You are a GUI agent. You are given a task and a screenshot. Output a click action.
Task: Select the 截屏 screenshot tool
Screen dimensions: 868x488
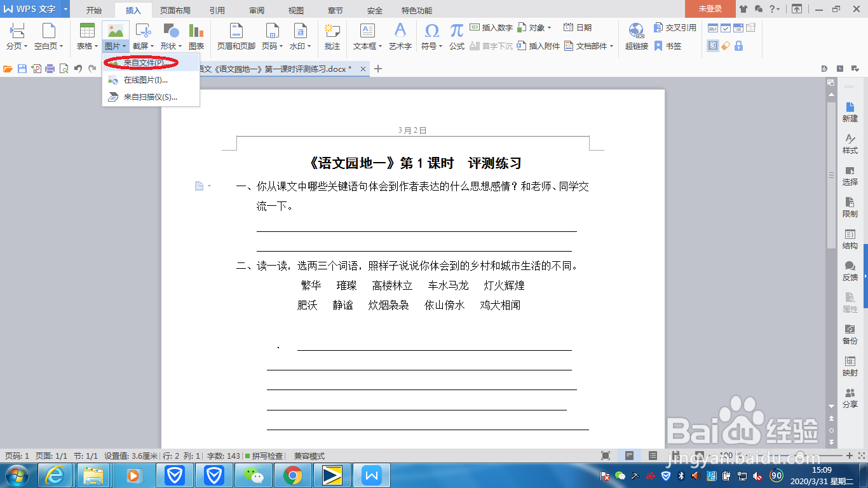[x=143, y=35]
